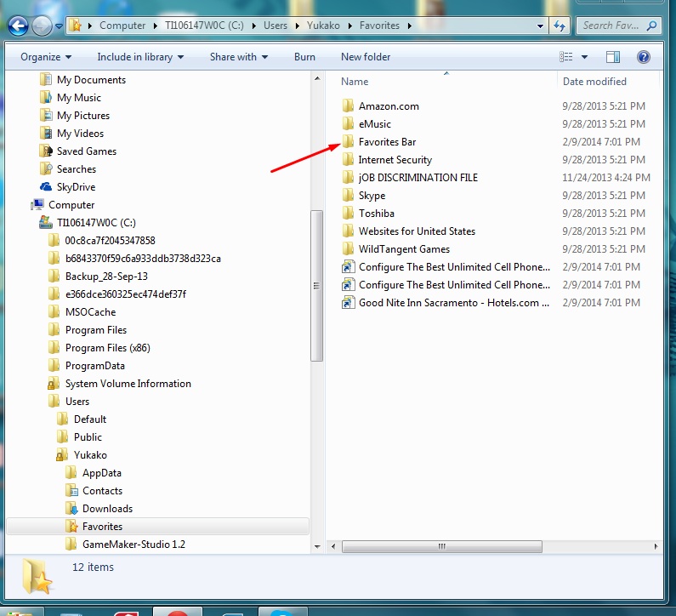
Task: Select Computer in navigation tree
Action: (x=71, y=205)
